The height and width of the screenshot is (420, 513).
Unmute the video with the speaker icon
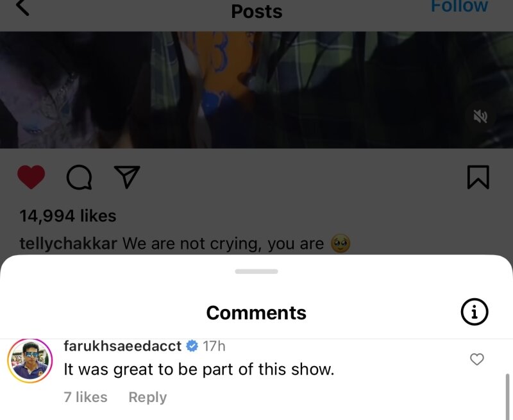(x=480, y=117)
